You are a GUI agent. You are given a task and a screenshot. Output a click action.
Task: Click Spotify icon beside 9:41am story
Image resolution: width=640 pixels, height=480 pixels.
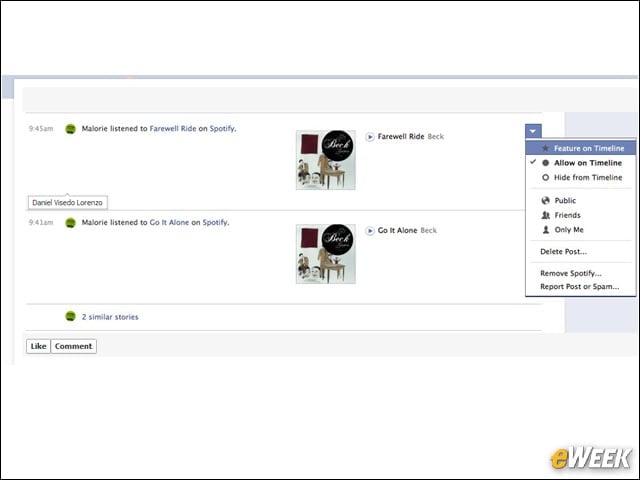tap(71, 223)
